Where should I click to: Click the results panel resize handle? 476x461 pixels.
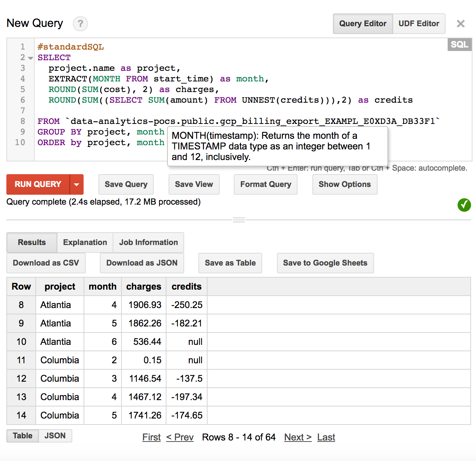point(239,219)
